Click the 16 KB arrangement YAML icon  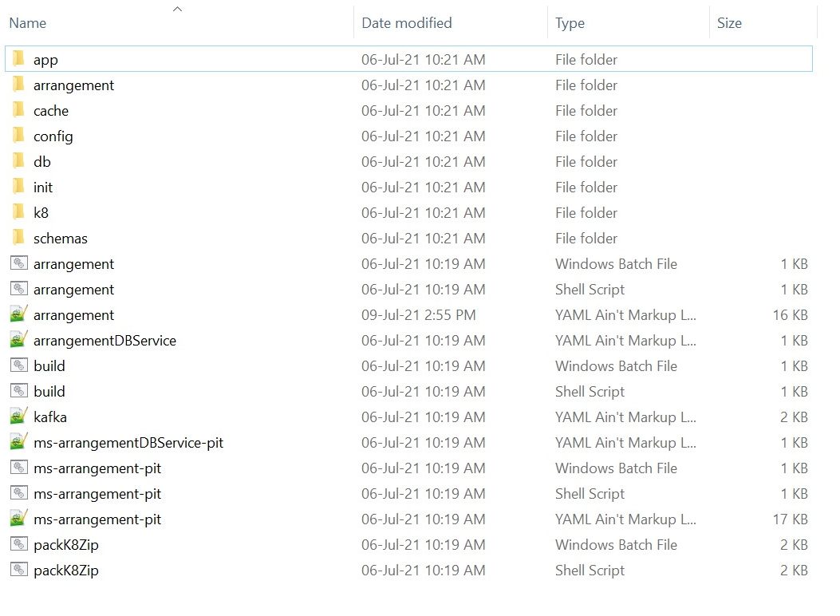[19, 314]
